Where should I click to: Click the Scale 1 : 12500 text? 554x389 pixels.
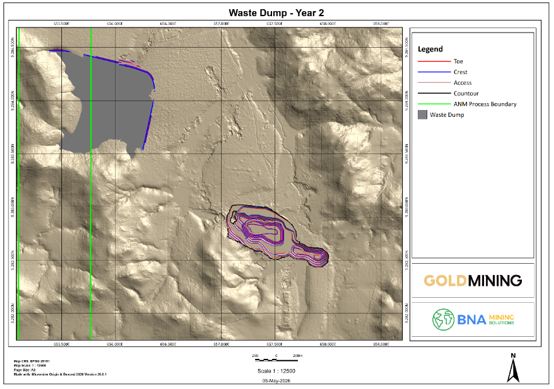(276, 371)
